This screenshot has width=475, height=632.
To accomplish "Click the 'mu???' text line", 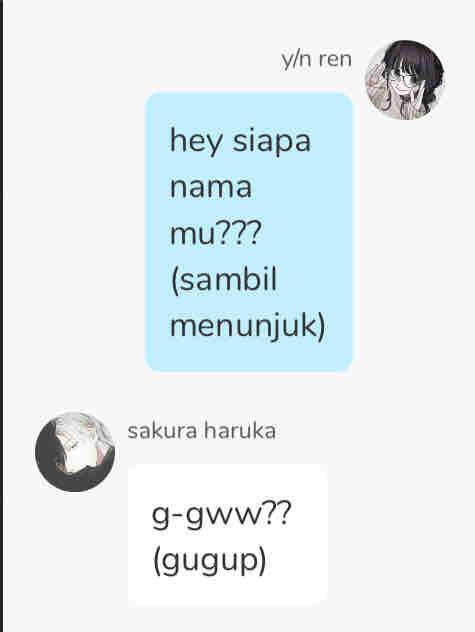I will tap(216, 233).
